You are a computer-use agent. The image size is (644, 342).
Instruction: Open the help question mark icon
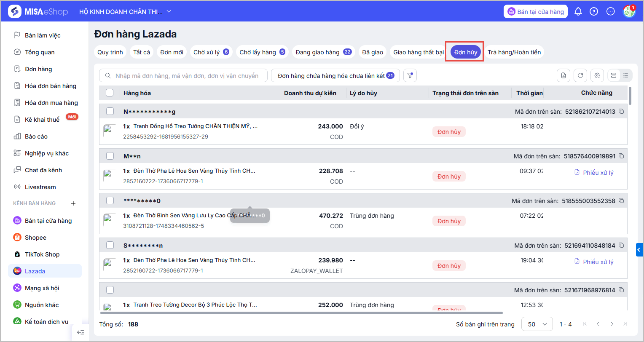pyautogui.click(x=594, y=11)
